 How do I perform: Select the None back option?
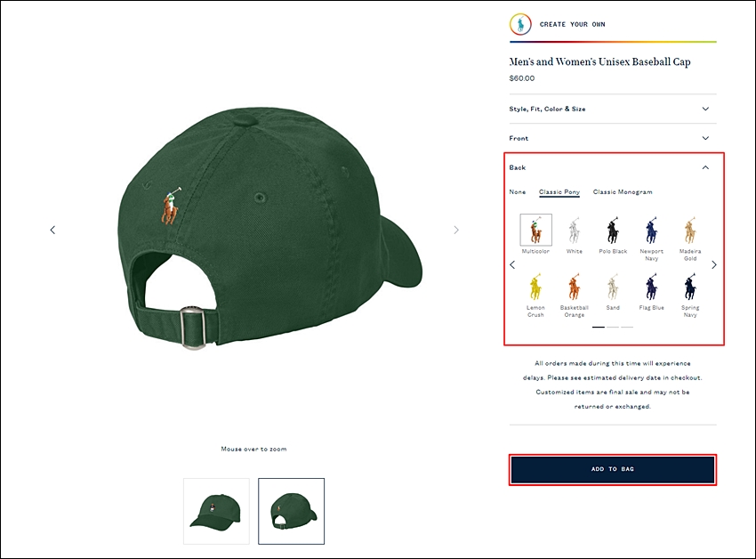pos(518,192)
